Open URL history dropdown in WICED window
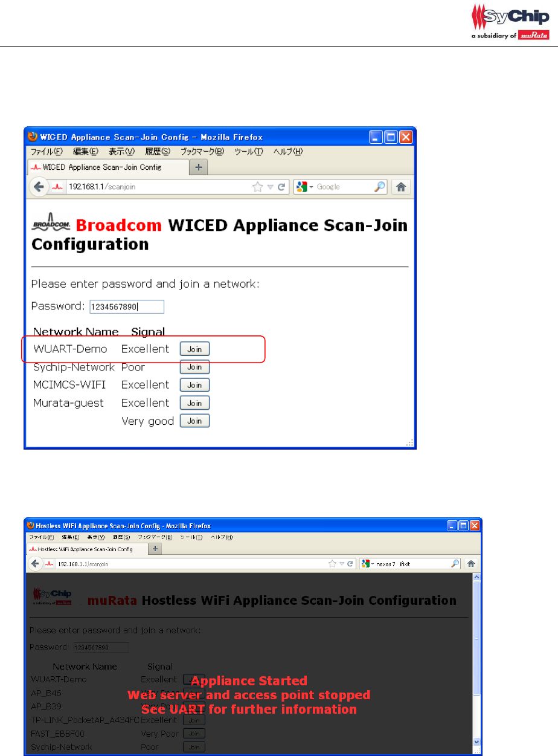 pyautogui.click(x=271, y=187)
